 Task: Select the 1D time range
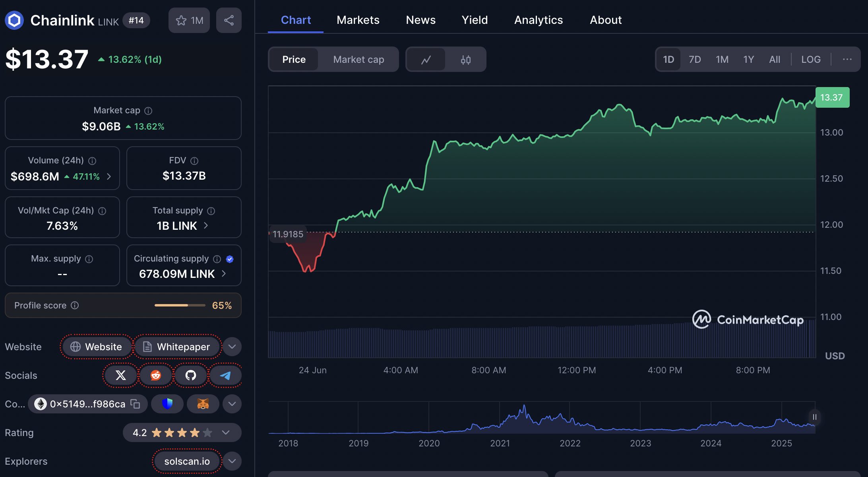pos(668,59)
